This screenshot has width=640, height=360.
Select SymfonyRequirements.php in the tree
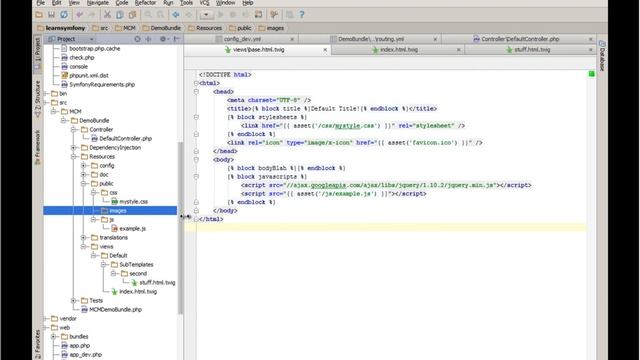102,84
